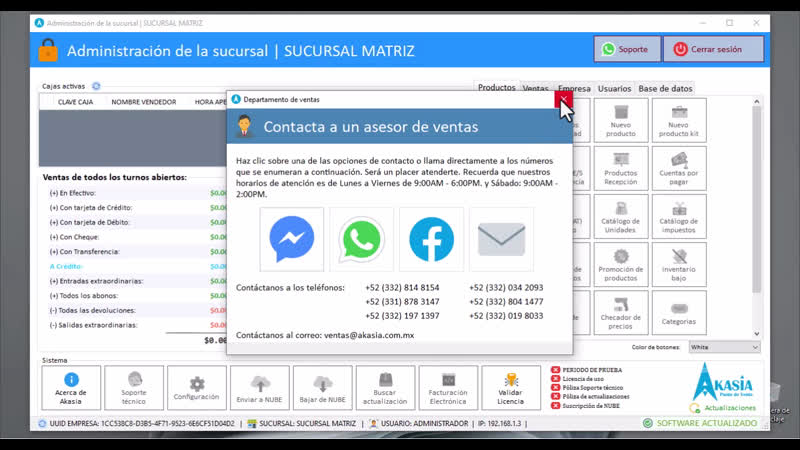Click phone number +52 (332) 814 8154
The image size is (800, 450).
tap(402, 288)
